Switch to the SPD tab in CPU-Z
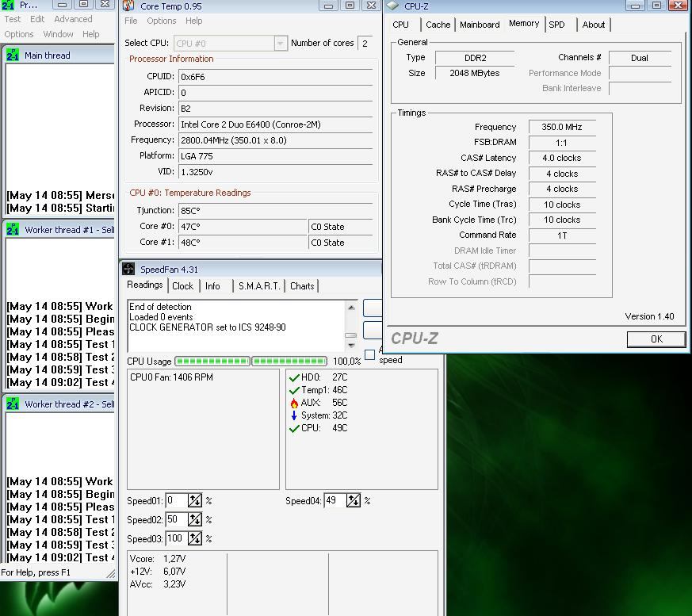Screen dimensions: 692x616 point(557,25)
